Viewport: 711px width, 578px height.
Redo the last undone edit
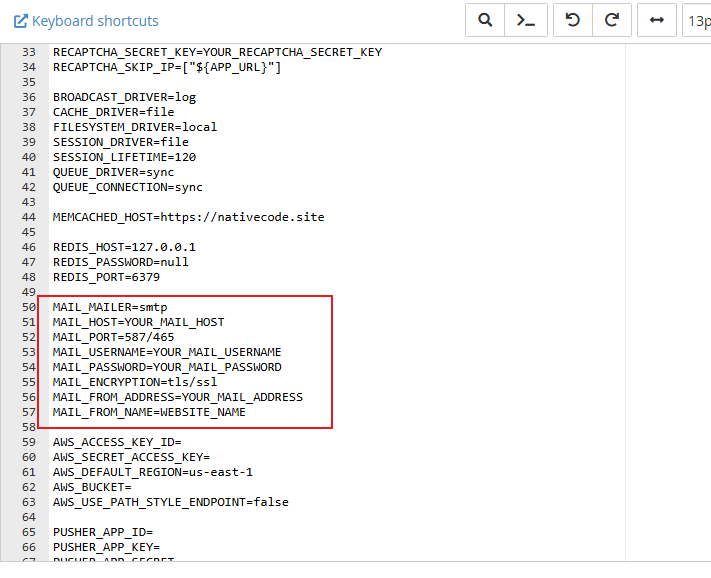[x=612, y=20]
